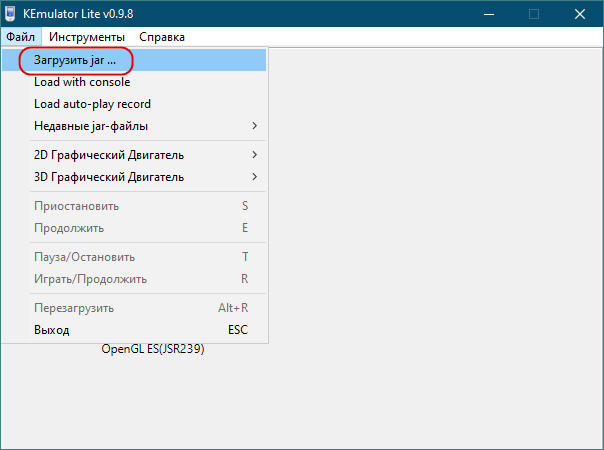Click the KEmulator phone icon in title bar

(x=10, y=14)
